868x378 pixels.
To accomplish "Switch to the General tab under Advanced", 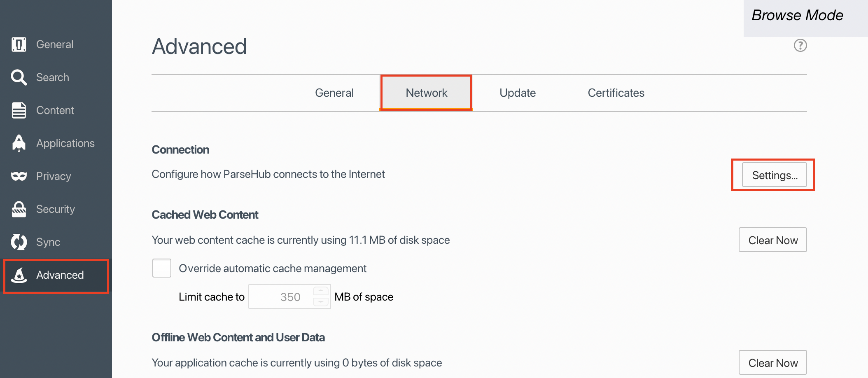I will [x=334, y=93].
